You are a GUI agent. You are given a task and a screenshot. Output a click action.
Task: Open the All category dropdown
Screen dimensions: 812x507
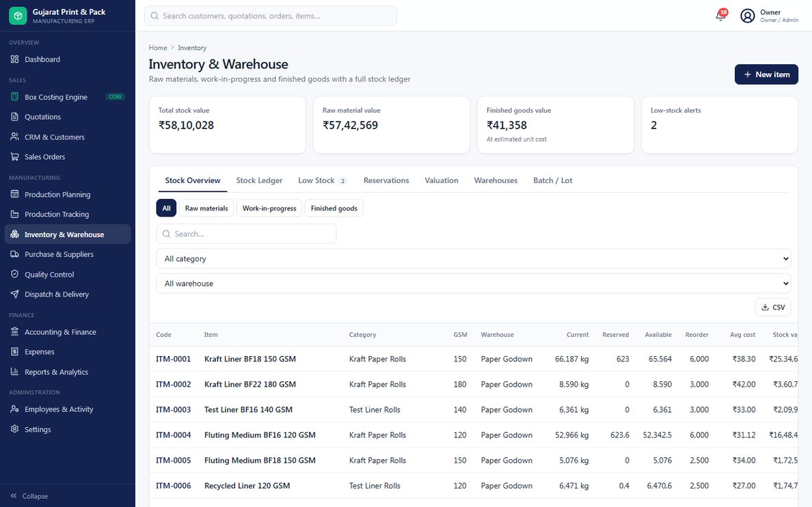click(473, 258)
